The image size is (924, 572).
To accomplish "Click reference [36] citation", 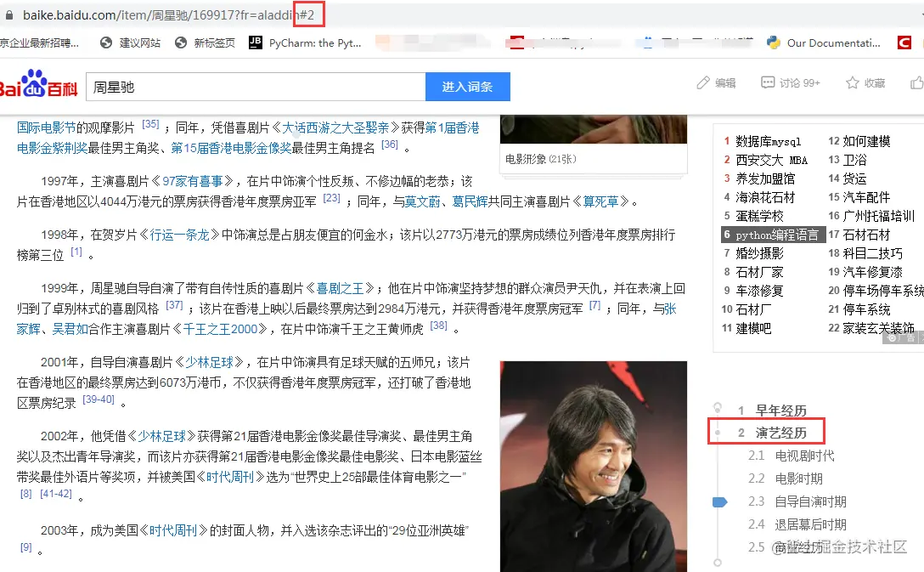I will click(x=390, y=144).
